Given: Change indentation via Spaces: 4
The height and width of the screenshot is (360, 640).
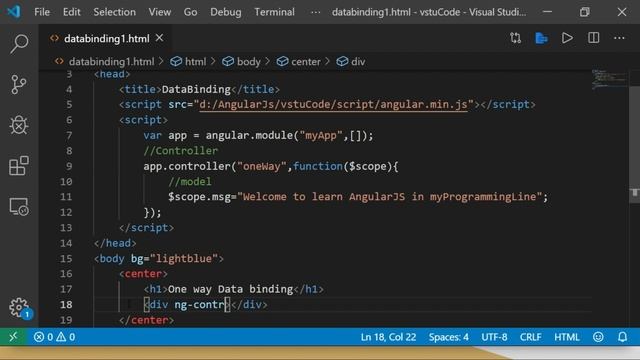Looking at the screenshot, I should 448,337.
